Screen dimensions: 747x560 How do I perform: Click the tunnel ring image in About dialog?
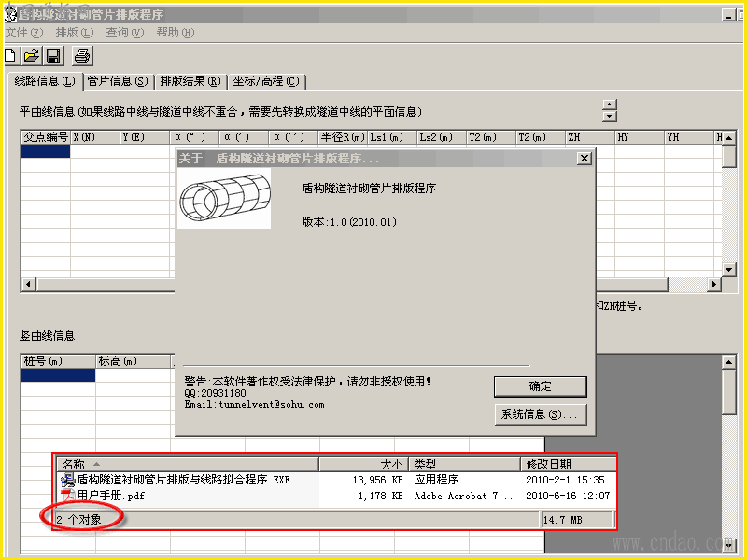coord(224,198)
